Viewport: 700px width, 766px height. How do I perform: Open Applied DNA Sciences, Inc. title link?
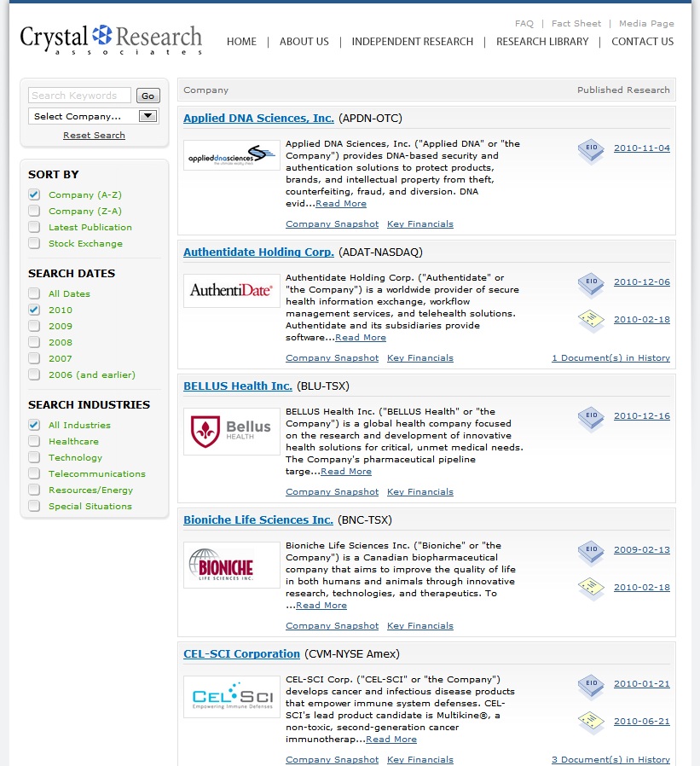(258, 119)
